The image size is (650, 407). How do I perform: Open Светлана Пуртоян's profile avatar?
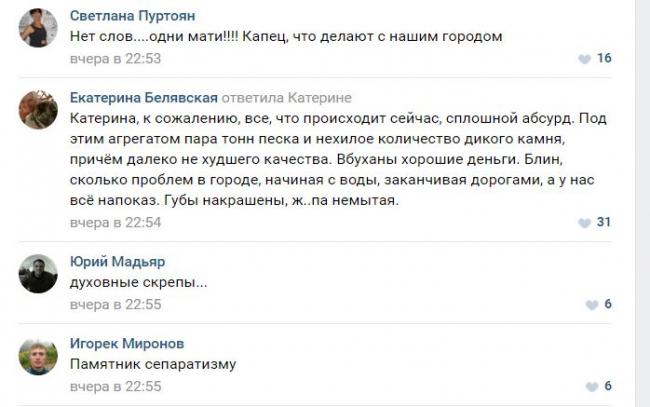click(x=38, y=27)
